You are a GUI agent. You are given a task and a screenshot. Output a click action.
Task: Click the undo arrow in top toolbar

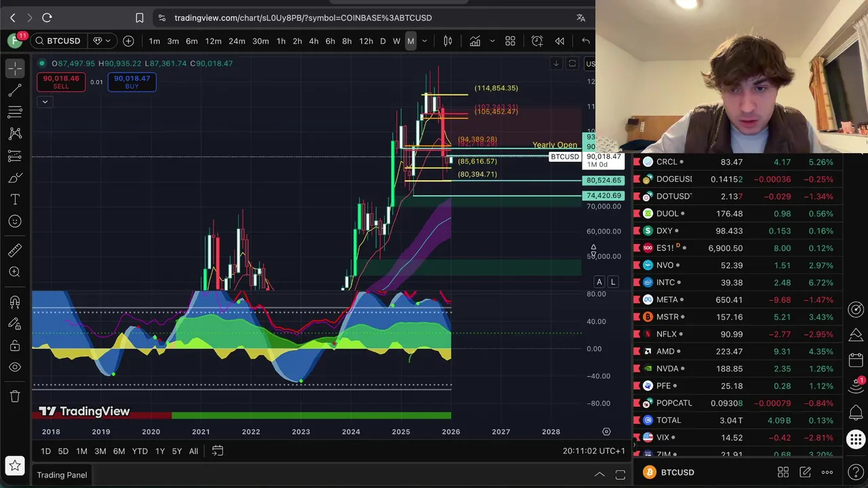click(x=586, y=41)
